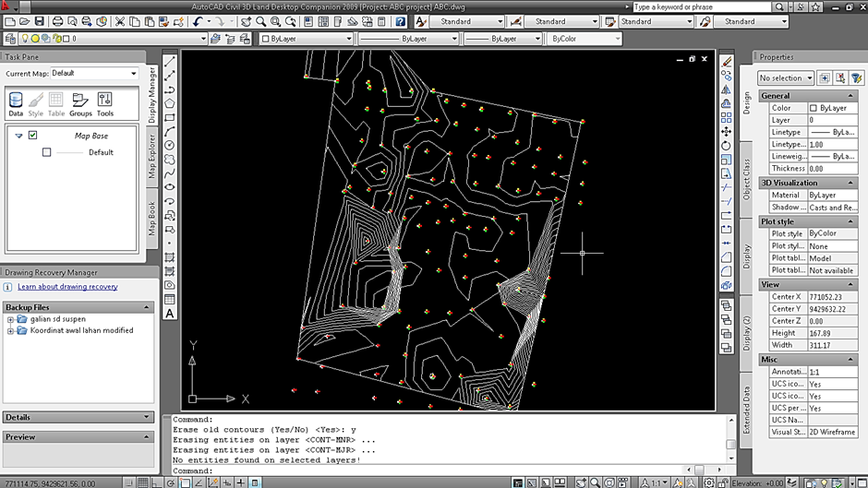
Task: Select the Rotate tool in Modify toolbar
Action: (x=727, y=146)
